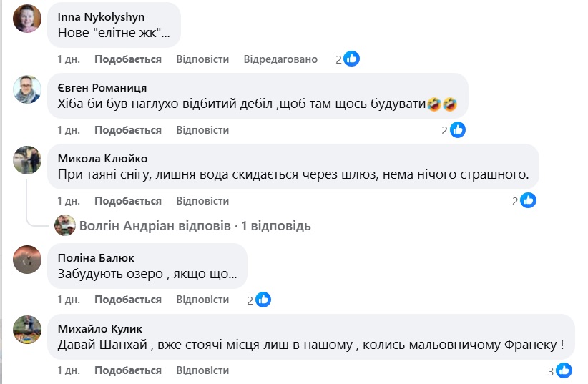588x384 pixels.
Task: Click like reaction icon on Поліна Балюк's comment
Action: coord(263,300)
